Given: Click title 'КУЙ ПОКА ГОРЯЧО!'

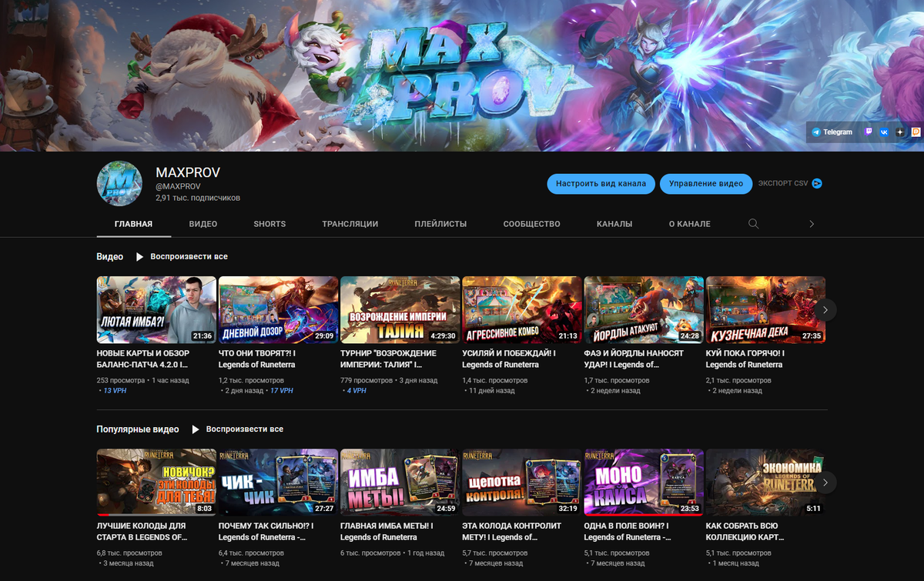Looking at the screenshot, I should [x=746, y=359].
